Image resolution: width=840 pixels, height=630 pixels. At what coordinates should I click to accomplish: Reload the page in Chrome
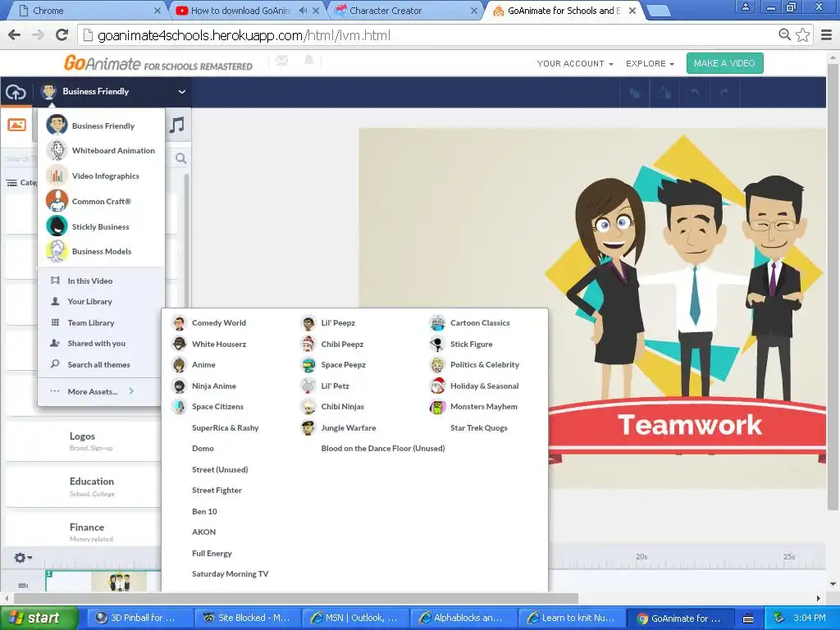point(62,35)
